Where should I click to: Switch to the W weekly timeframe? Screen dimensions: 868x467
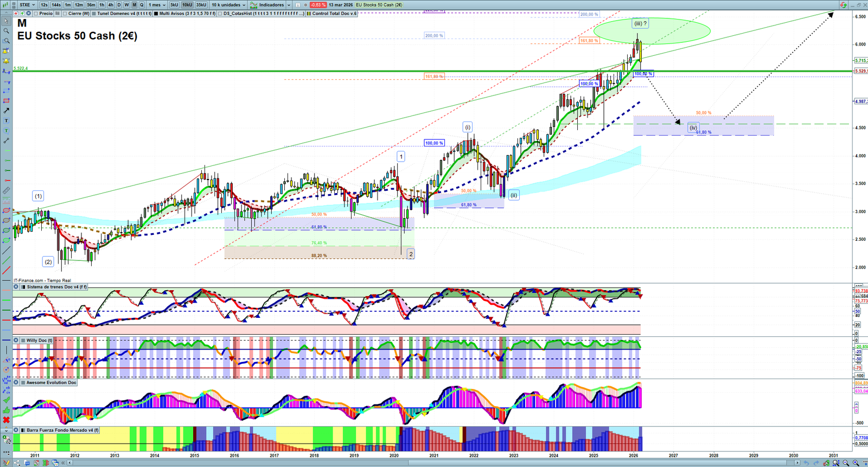click(x=127, y=5)
